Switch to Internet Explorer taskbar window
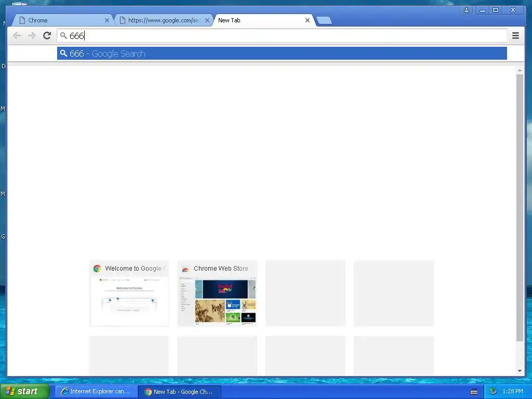The width and height of the screenshot is (532, 399). pyautogui.click(x=96, y=392)
